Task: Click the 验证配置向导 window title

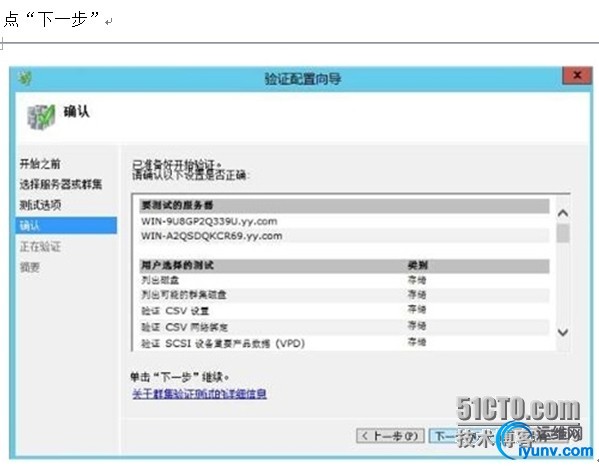Action: (303, 79)
